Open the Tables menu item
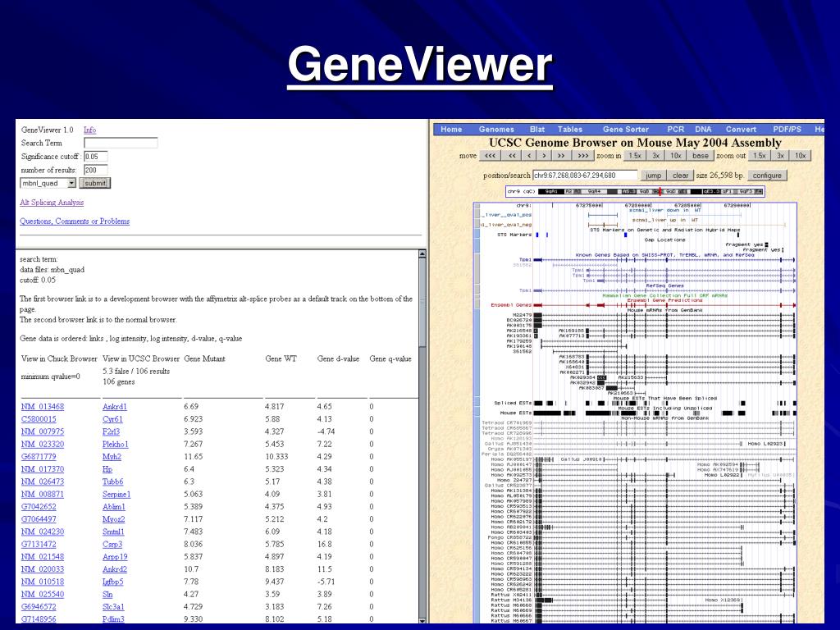This screenshot has height=630, width=840. point(570,129)
